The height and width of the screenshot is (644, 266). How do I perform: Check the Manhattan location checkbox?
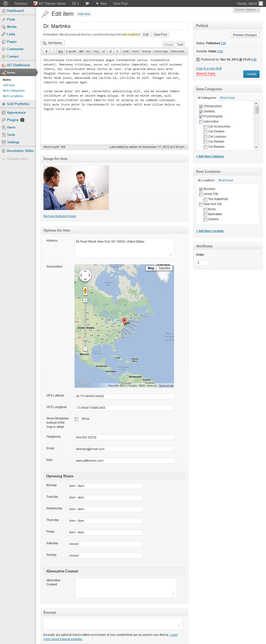[x=205, y=214]
